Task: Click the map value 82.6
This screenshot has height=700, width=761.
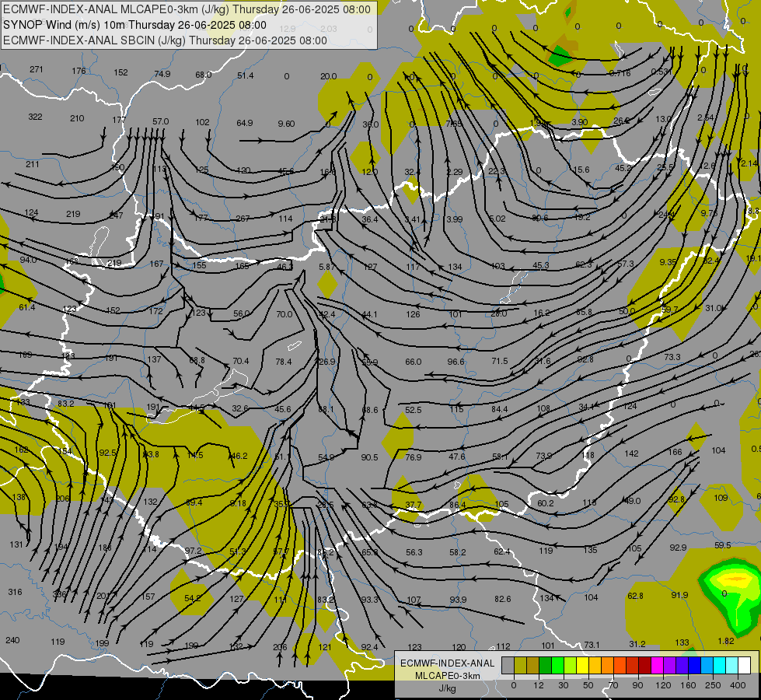Action: pos(502,600)
